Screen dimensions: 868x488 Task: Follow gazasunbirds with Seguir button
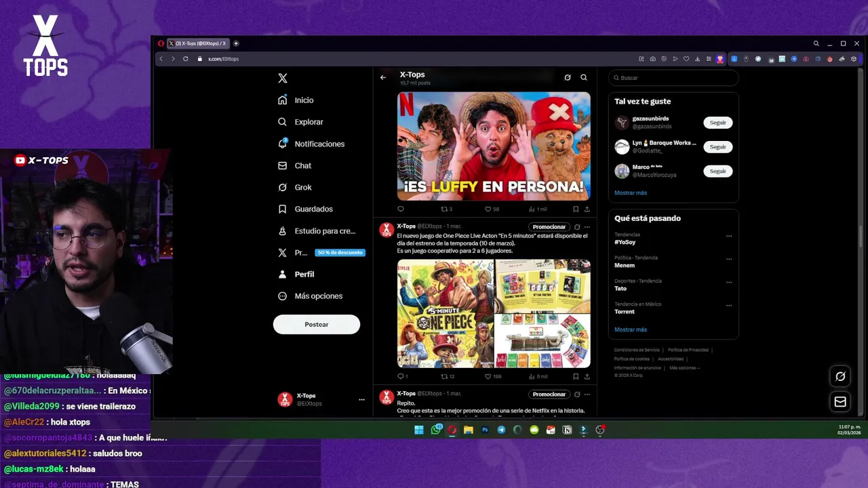[718, 123]
